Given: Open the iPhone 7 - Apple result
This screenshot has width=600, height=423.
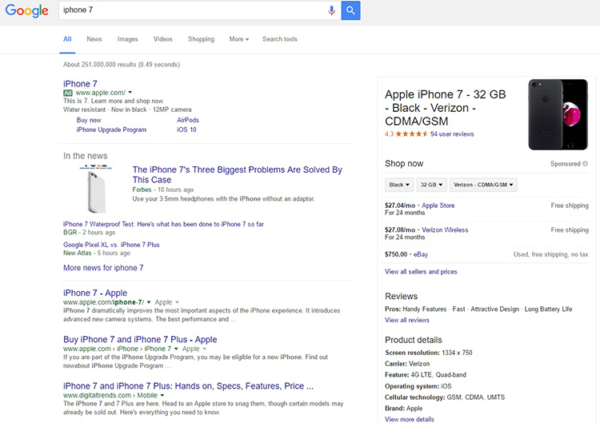Looking at the screenshot, I should (x=95, y=293).
